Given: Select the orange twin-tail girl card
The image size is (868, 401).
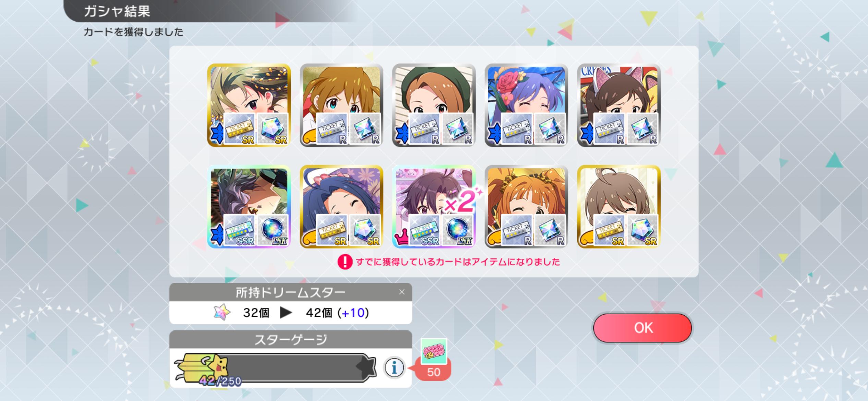Looking at the screenshot, I should click(x=526, y=207).
